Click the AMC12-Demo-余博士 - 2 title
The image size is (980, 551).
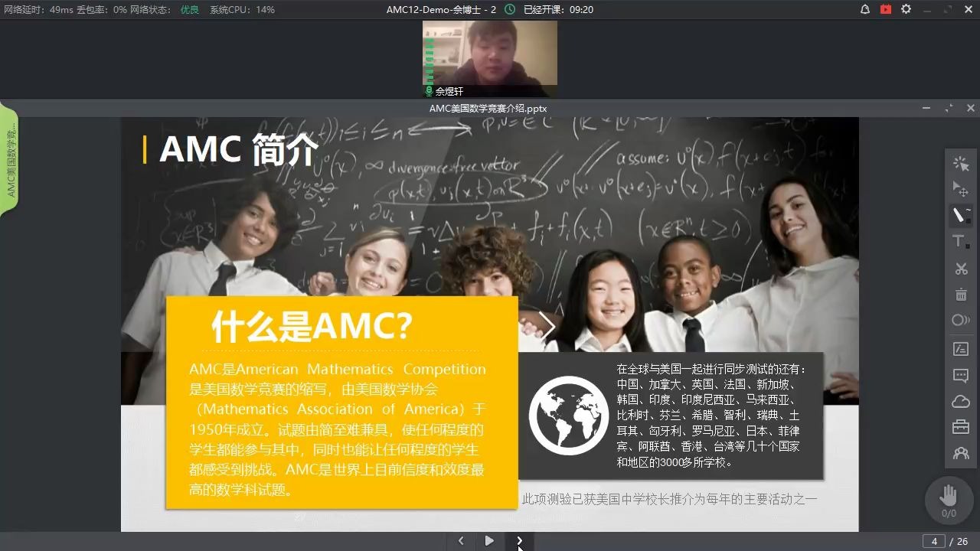pos(441,10)
